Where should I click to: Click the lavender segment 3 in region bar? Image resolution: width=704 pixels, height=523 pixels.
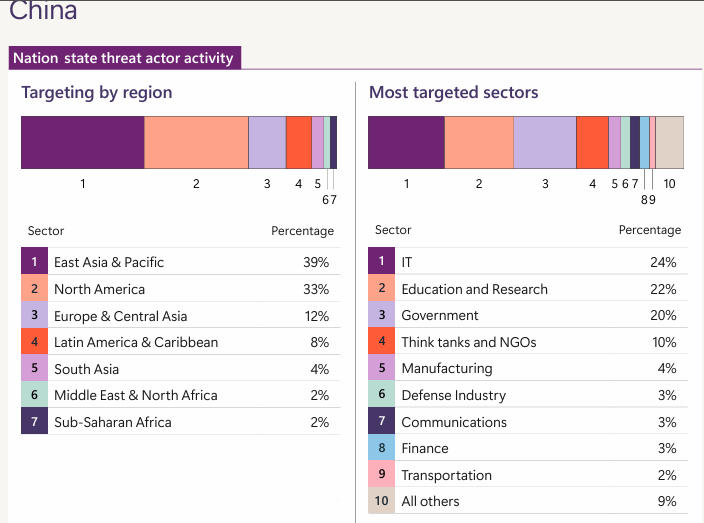pos(267,142)
